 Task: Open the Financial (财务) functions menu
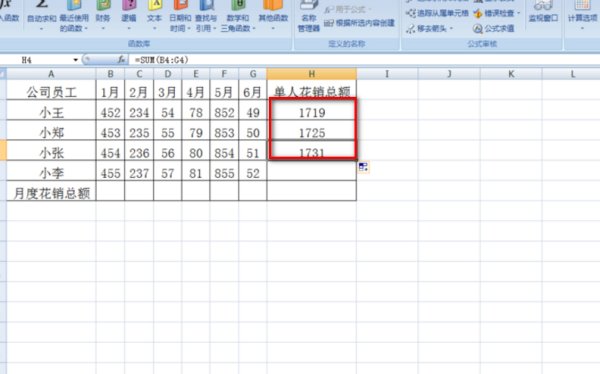[x=103, y=16]
